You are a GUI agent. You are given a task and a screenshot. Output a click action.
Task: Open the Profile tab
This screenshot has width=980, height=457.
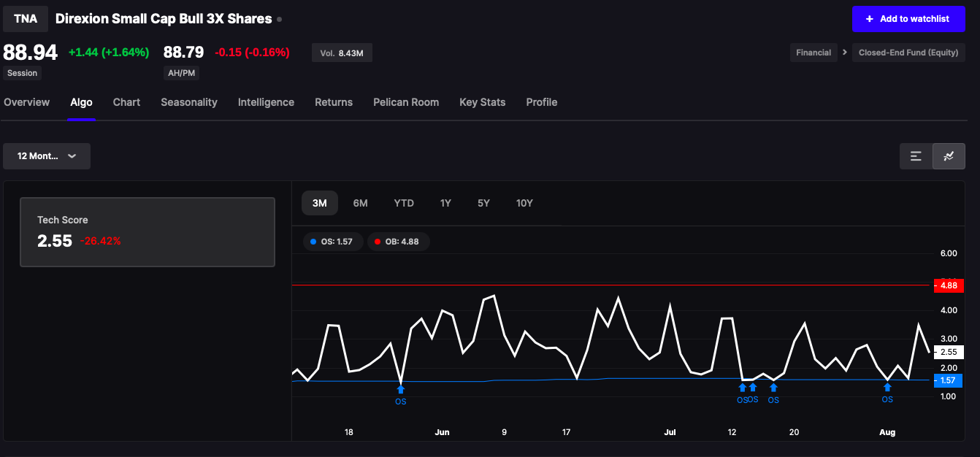(x=541, y=102)
